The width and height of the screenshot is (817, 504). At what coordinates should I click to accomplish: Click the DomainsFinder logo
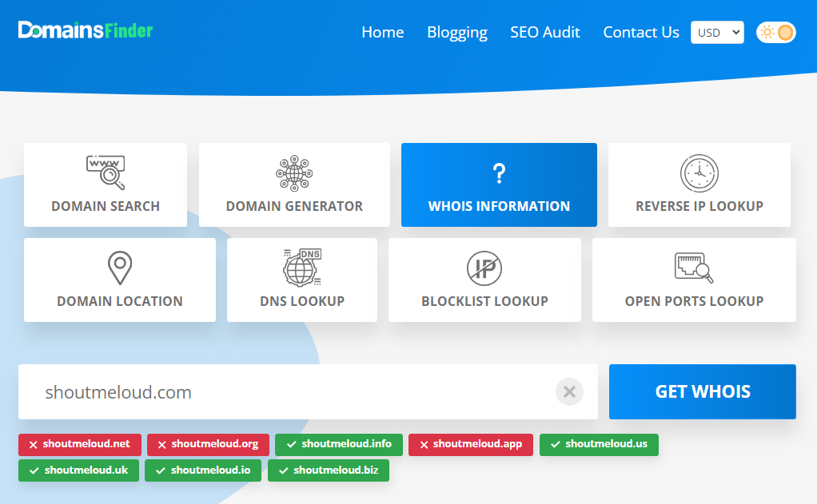pos(86,30)
